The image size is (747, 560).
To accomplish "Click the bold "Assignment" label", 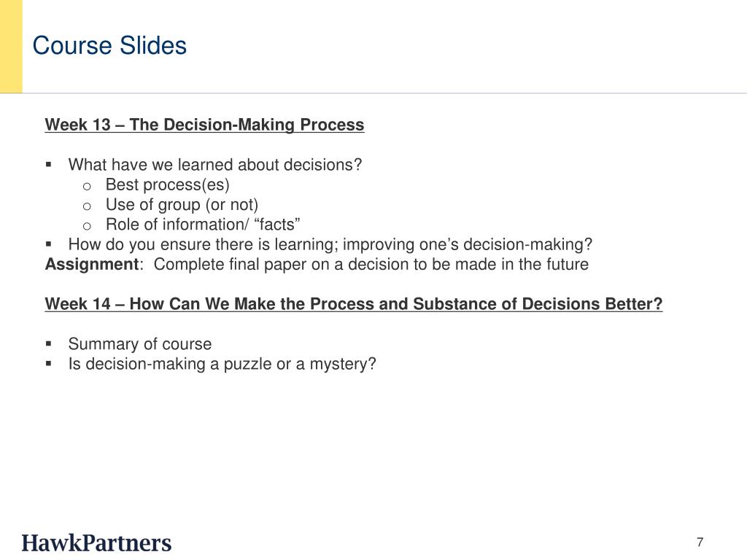I will 91,264.
